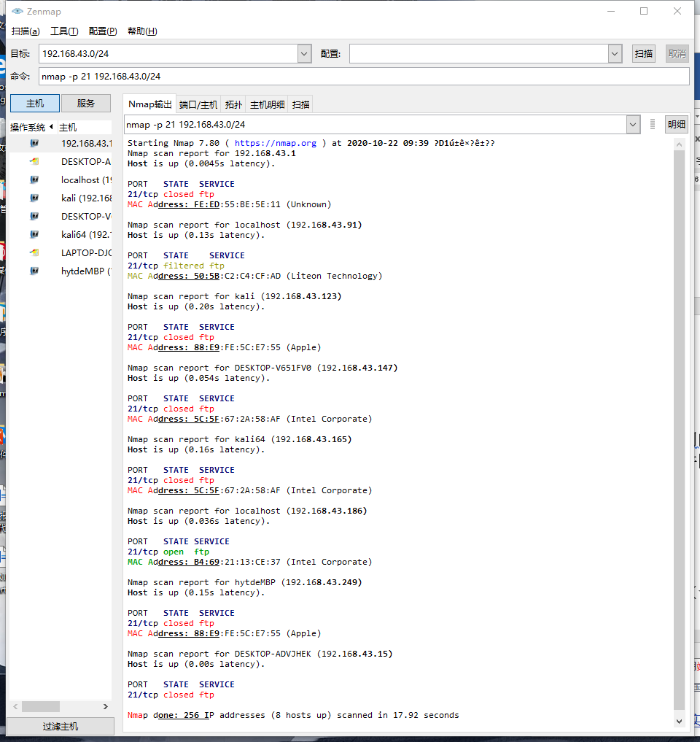Click the OS icon beside LAPTOP-DJC host
Screen dimensions: 700x742
[x=34, y=252]
